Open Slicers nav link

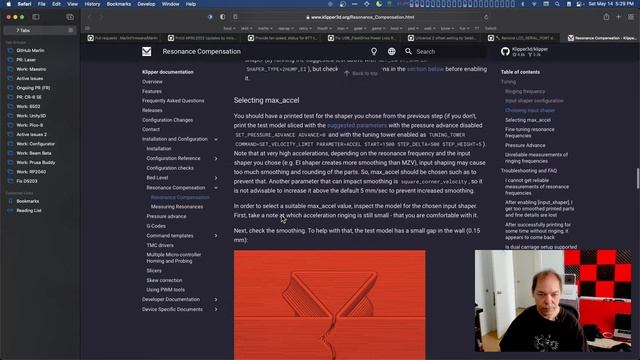click(x=154, y=271)
